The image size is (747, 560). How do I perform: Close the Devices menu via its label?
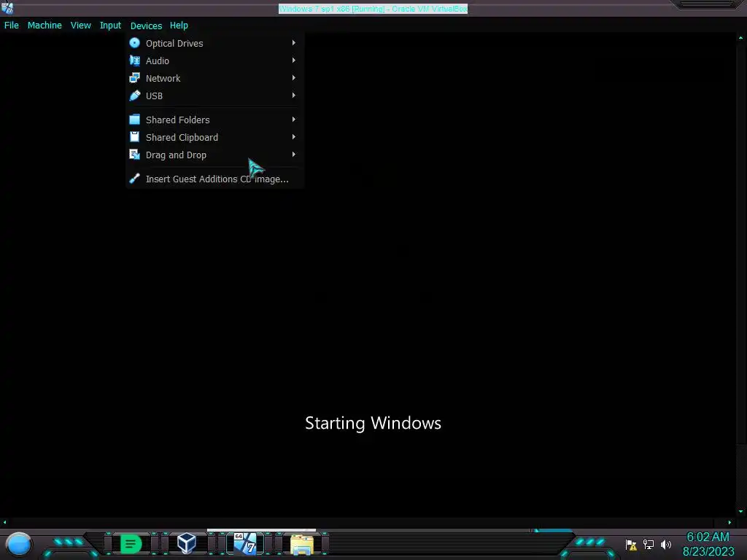click(146, 26)
